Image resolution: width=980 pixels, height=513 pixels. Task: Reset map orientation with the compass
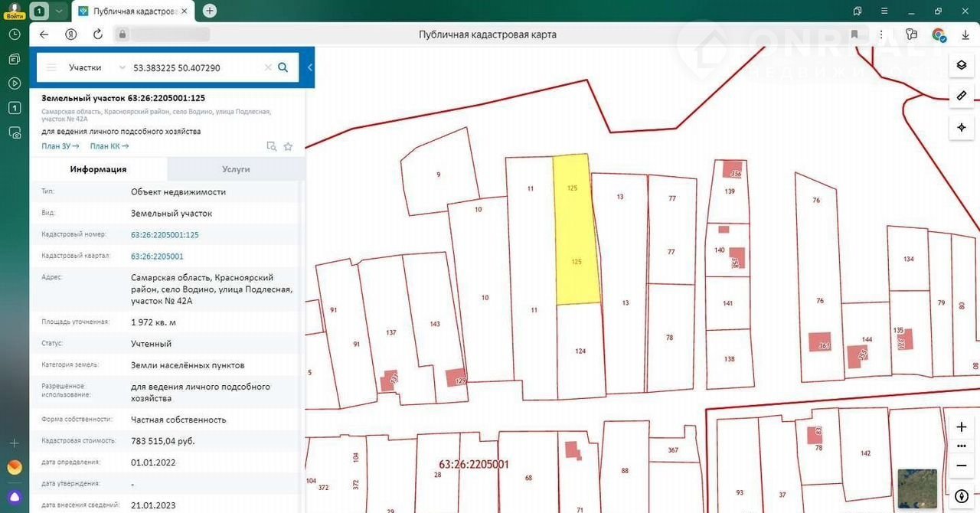962,495
